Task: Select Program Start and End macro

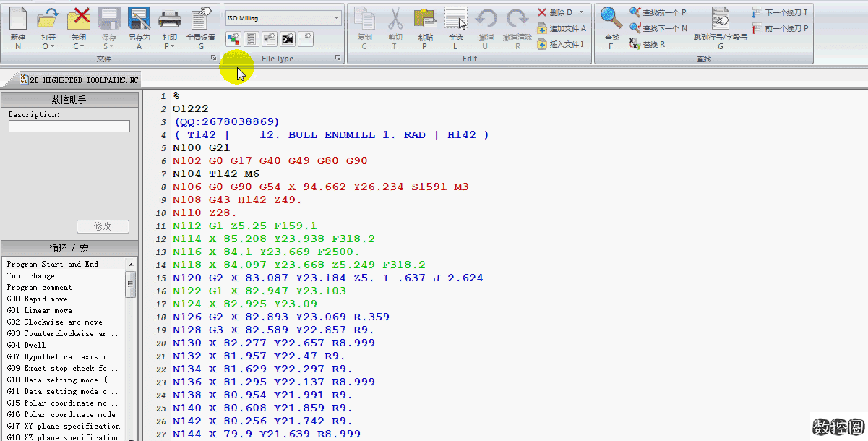Action: tap(53, 264)
